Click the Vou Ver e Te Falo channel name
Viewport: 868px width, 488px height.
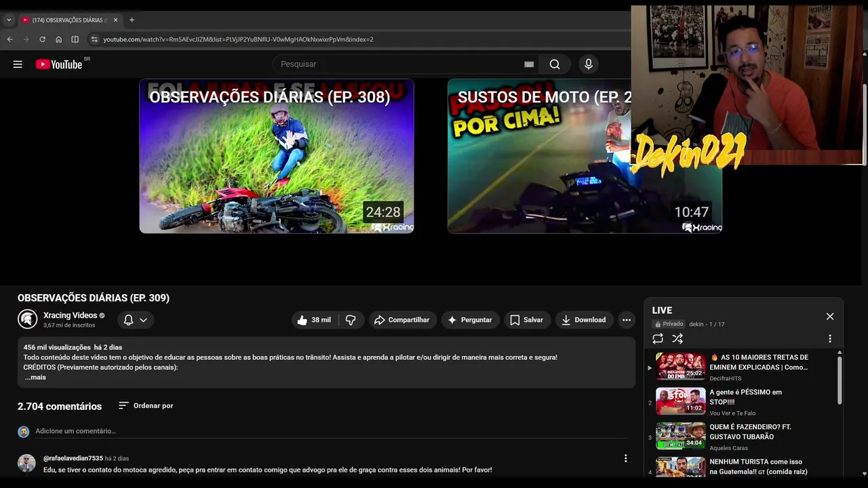(x=732, y=413)
